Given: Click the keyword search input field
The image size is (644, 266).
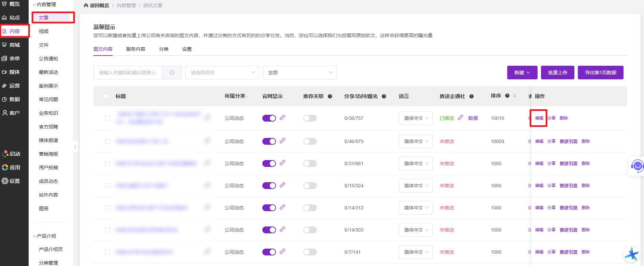Looking at the screenshot, I should click(128, 73).
